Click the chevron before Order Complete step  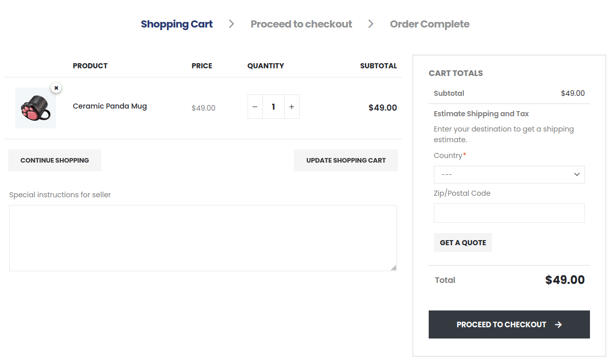(371, 24)
